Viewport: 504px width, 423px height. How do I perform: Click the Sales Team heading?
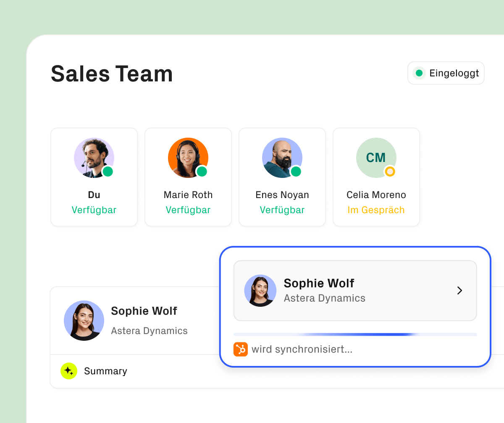coord(112,73)
